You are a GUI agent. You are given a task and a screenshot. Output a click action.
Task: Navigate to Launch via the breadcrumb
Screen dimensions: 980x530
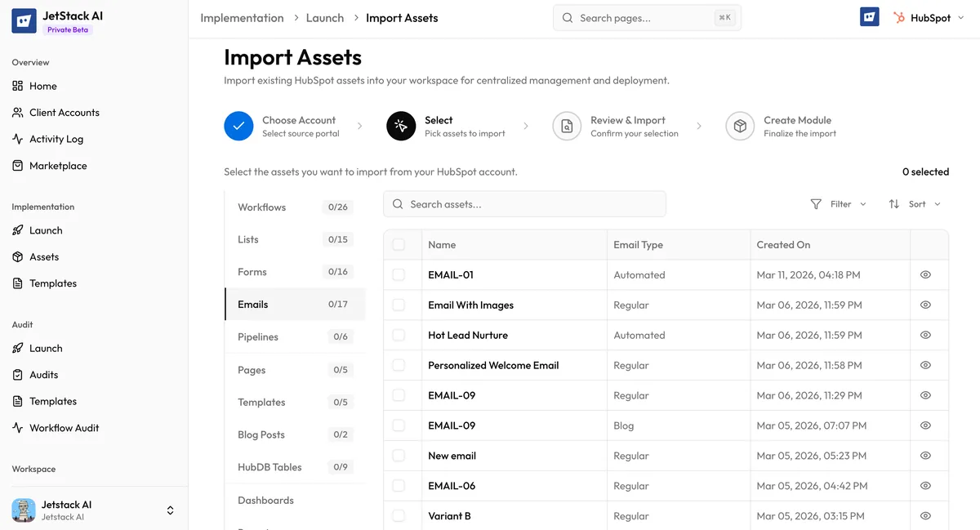pyautogui.click(x=325, y=17)
